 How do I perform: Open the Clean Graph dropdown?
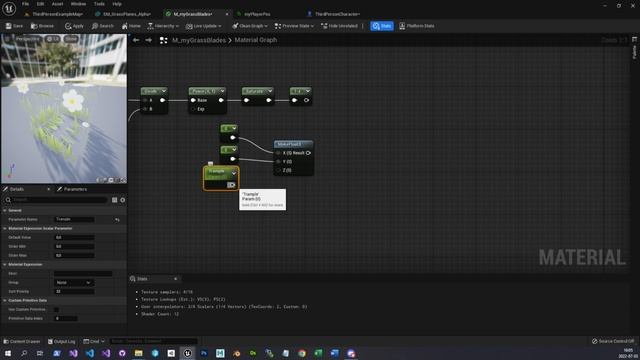pos(250,26)
